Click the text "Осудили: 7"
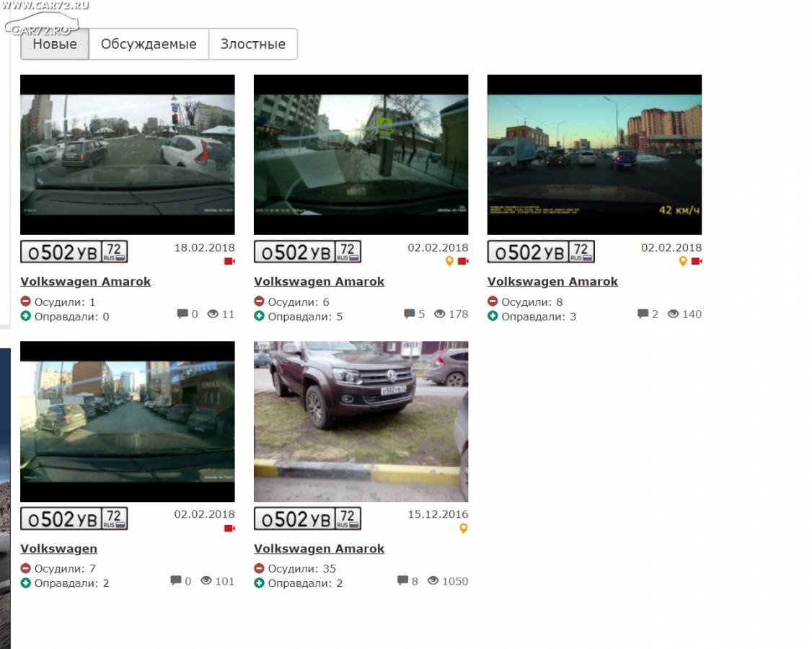The width and height of the screenshot is (812, 649). click(x=65, y=569)
